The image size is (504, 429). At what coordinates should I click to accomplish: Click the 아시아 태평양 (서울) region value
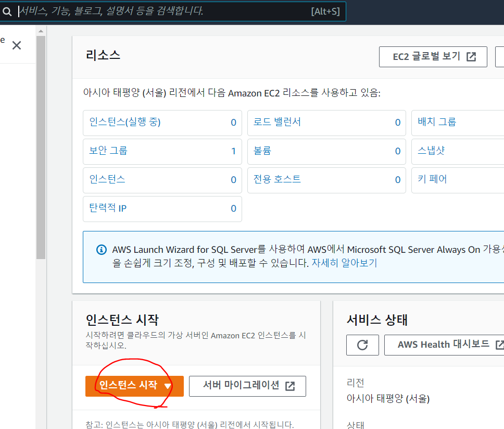pos(388,398)
